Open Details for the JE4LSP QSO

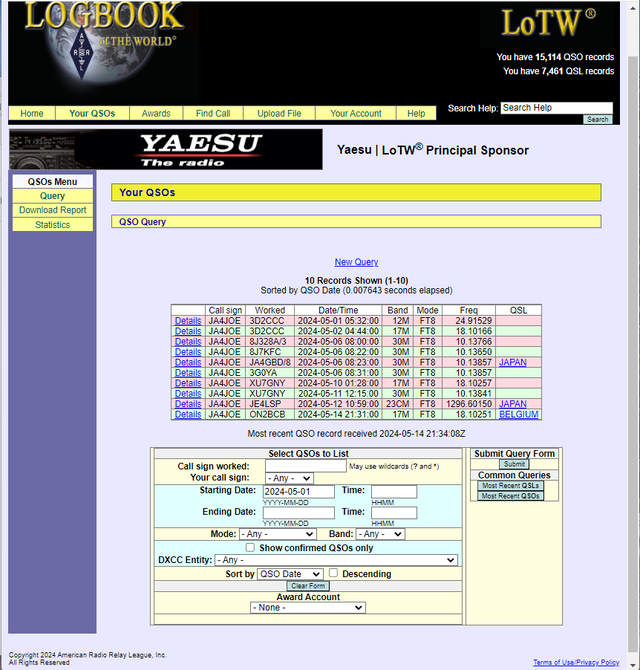(x=188, y=404)
